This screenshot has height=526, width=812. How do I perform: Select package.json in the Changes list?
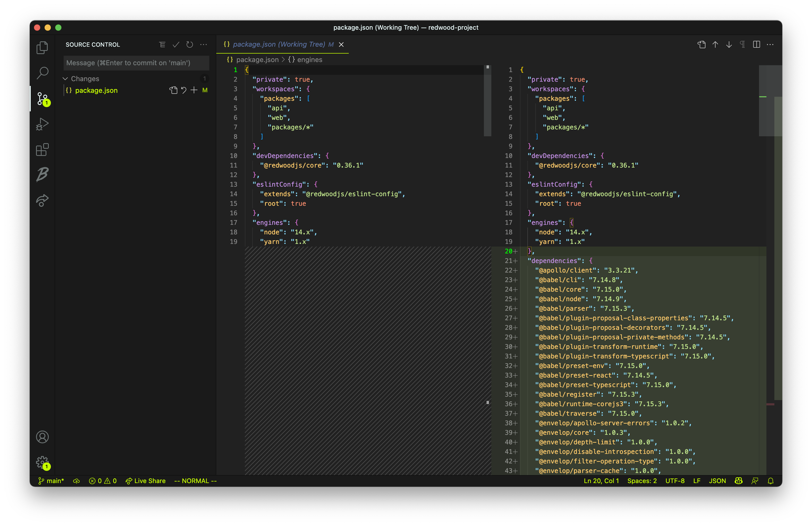pyautogui.click(x=96, y=90)
